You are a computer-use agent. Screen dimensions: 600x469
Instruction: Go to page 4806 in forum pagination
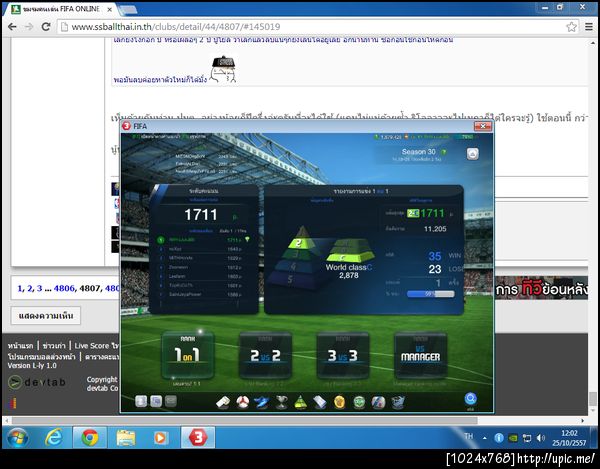pyautogui.click(x=64, y=288)
